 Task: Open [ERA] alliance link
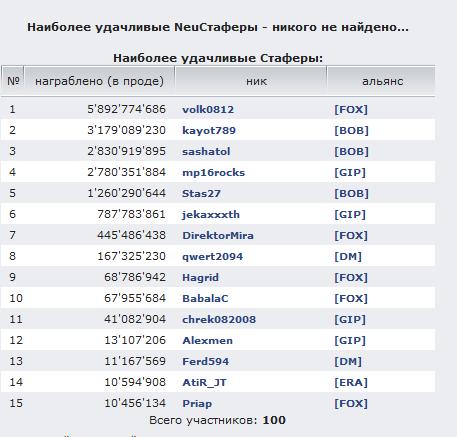pyautogui.click(x=351, y=382)
